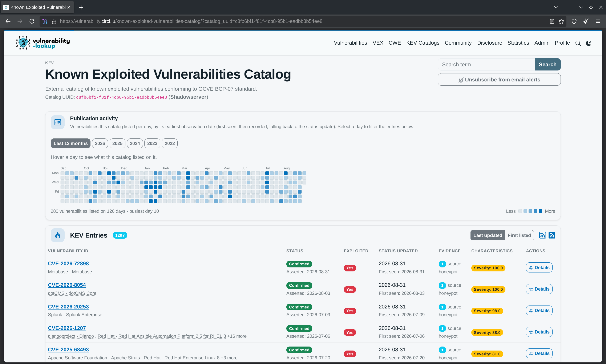This screenshot has width=606, height=364.
Task: Click Unsubscribe from email alerts
Action: pos(499,80)
